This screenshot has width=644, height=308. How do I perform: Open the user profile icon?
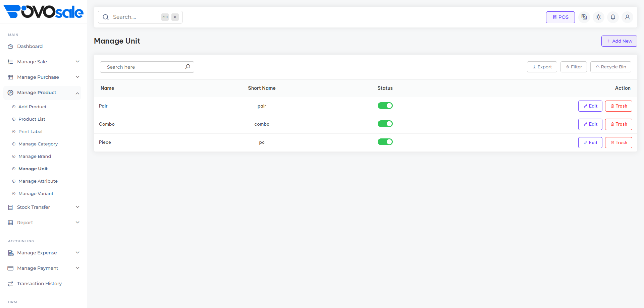(627, 17)
